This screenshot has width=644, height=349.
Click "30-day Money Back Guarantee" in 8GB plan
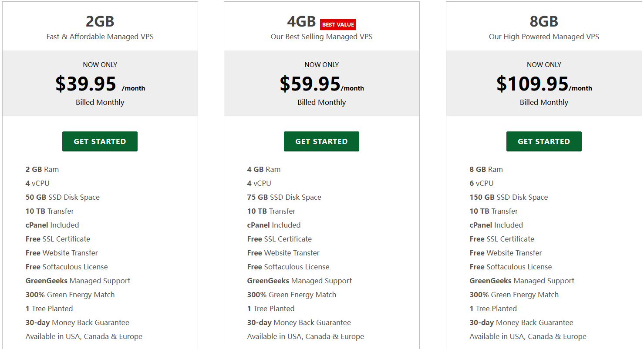[x=521, y=322]
